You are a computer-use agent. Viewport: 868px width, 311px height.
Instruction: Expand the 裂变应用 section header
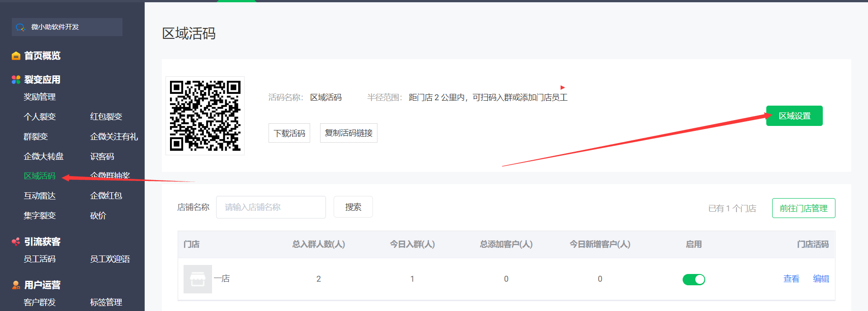(x=42, y=79)
